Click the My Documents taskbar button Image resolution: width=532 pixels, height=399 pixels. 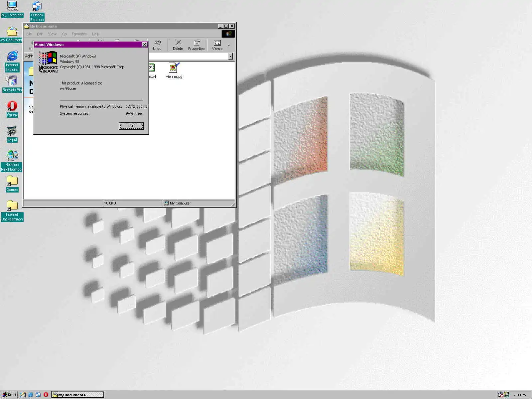pos(77,395)
